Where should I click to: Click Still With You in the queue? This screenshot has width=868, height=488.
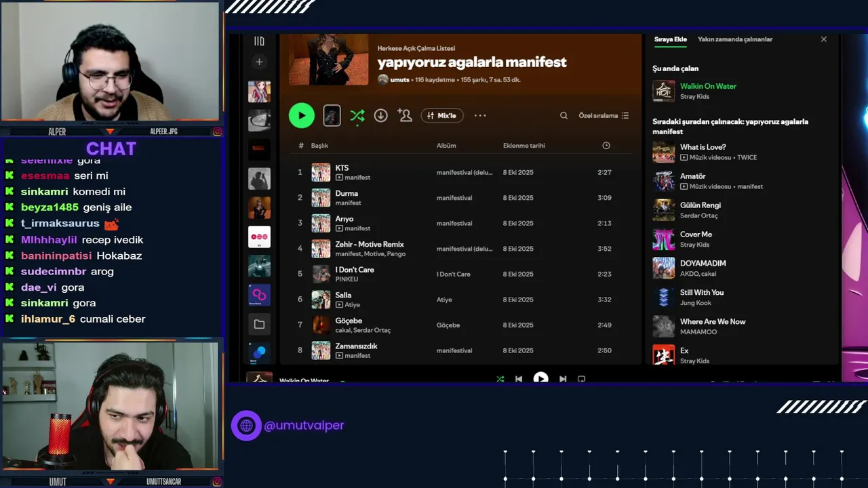point(702,292)
